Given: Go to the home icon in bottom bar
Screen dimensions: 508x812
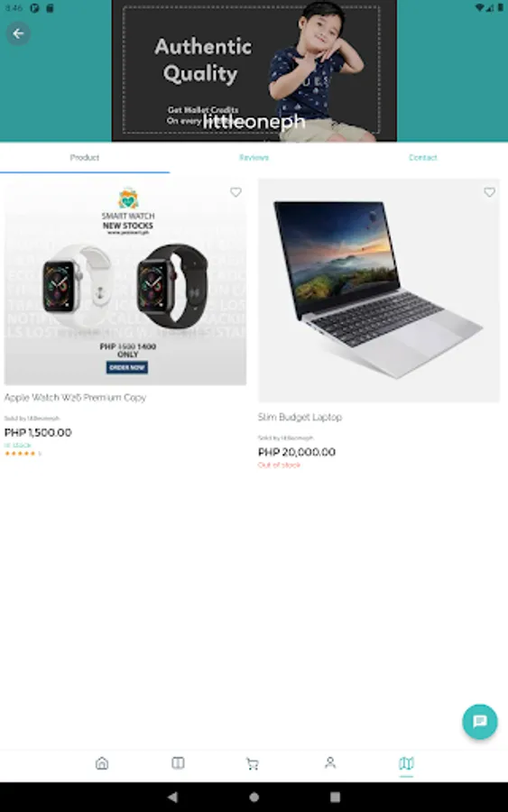Looking at the screenshot, I should pyautogui.click(x=102, y=762).
